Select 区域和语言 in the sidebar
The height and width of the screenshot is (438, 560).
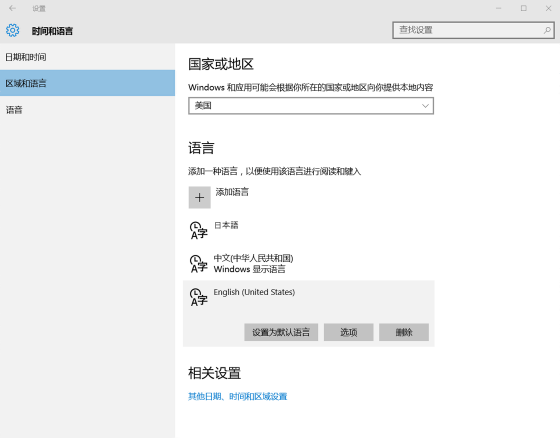tap(88, 83)
